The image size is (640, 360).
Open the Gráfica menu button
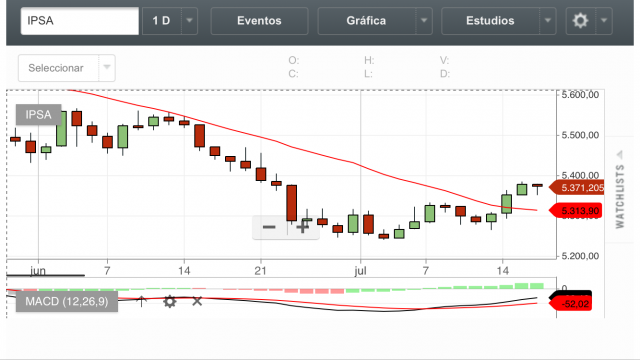click(367, 20)
